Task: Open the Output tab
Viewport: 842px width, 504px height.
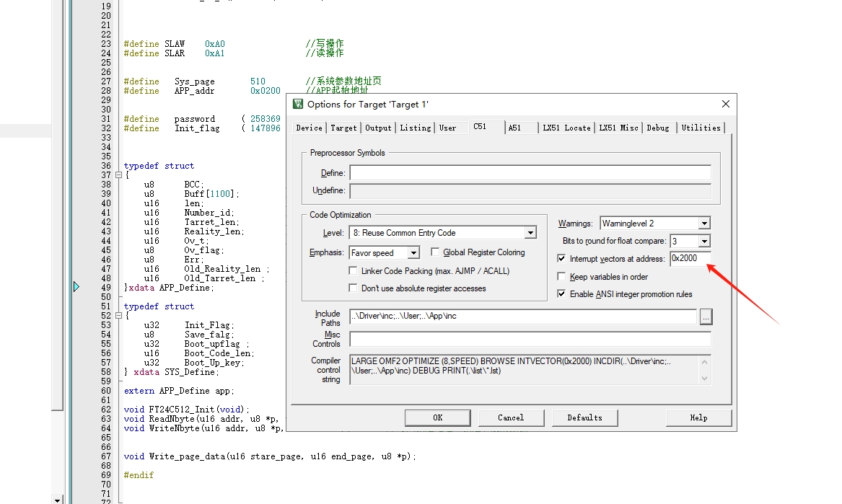Action: pyautogui.click(x=378, y=128)
